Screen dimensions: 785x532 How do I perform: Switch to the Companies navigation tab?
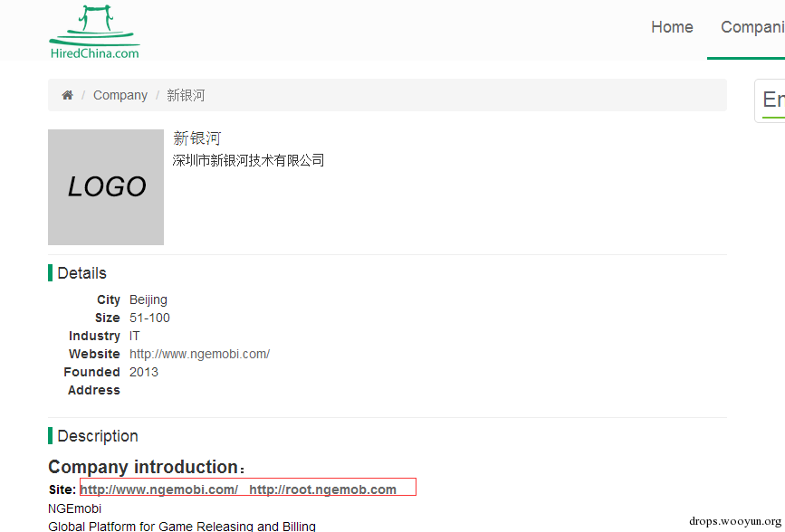(751, 27)
